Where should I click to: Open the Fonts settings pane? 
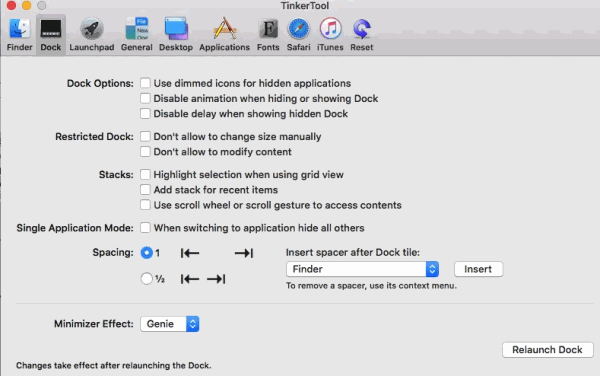pyautogui.click(x=268, y=34)
